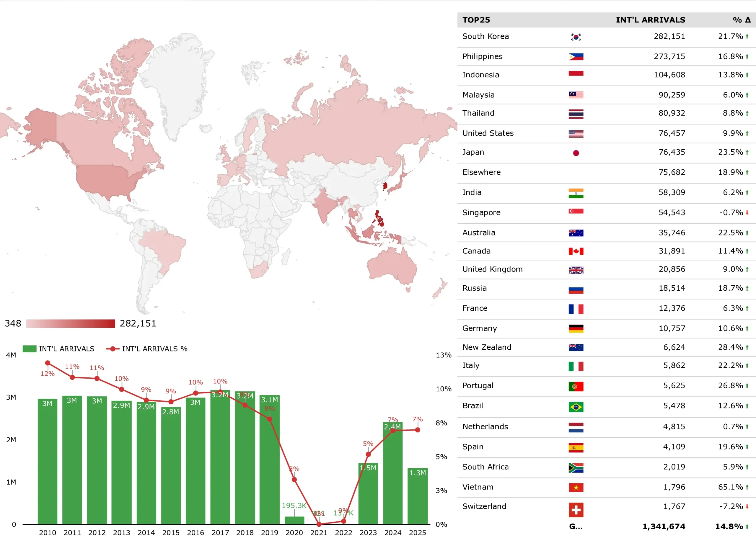Click the United States flag icon
Viewport: 756px width, 545px height.
coord(576,134)
